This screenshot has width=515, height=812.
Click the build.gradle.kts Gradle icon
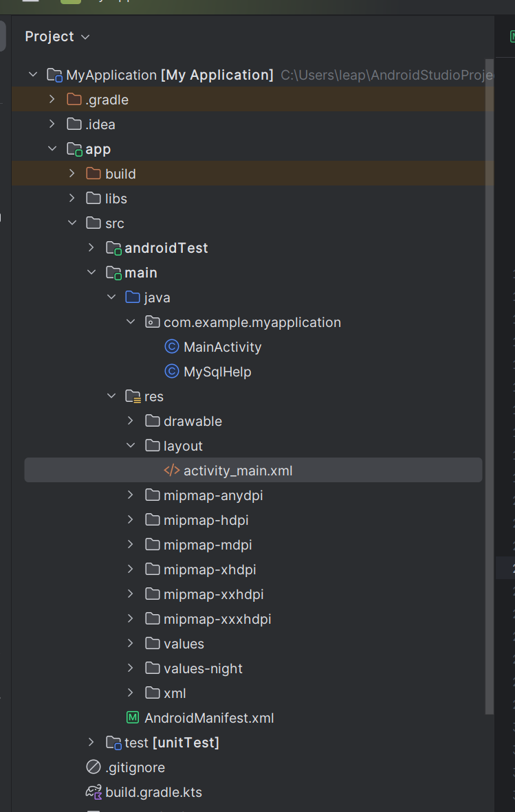[x=94, y=792]
